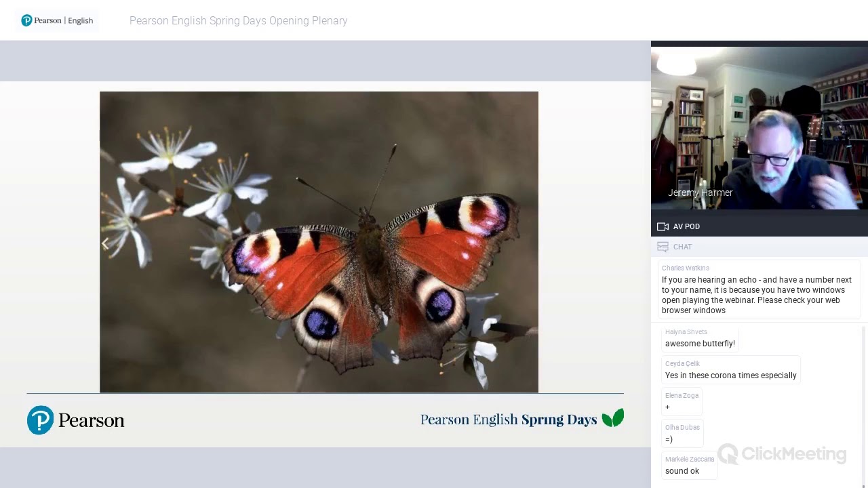The width and height of the screenshot is (868, 488).
Task: Open the CHAT panel header label
Action: point(682,247)
